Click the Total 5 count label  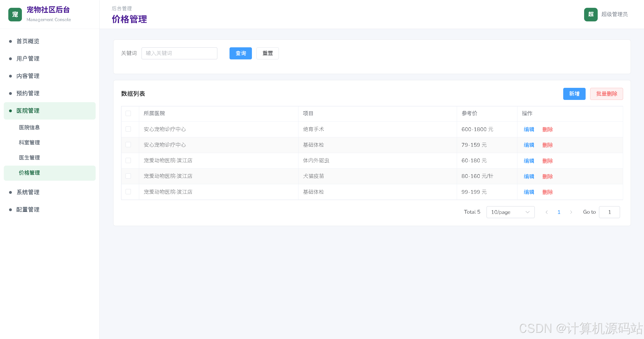pyautogui.click(x=472, y=212)
